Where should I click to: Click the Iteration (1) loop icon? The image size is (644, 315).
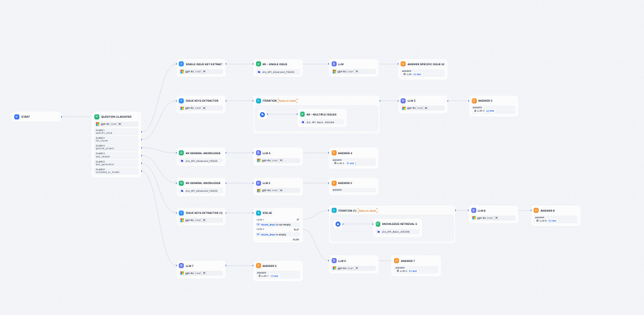pos(333,211)
